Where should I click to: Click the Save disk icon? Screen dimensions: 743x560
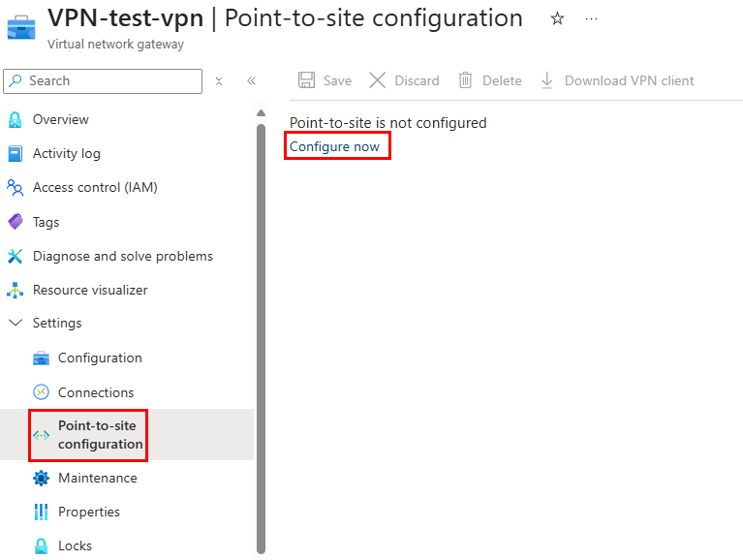[x=306, y=80]
